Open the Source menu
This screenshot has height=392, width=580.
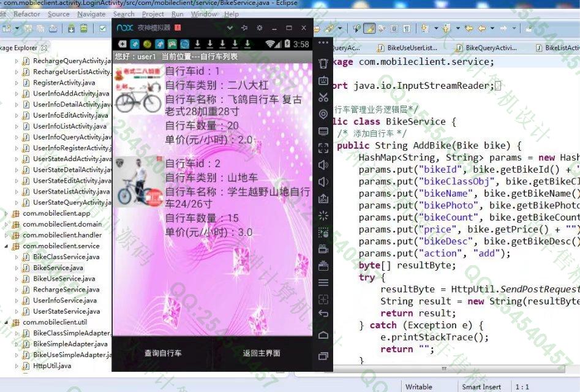pyautogui.click(x=58, y=14)
